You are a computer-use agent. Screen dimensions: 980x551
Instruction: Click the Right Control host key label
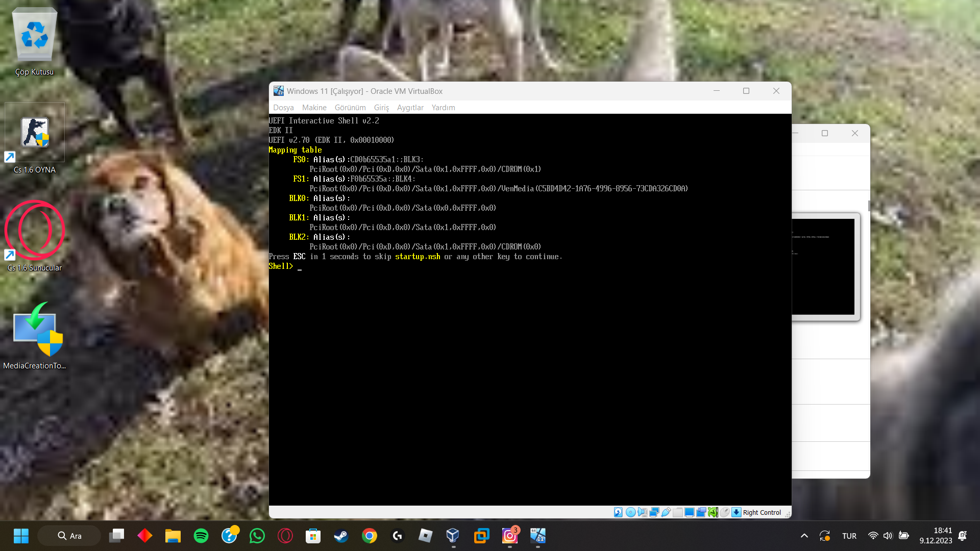[762, 513]
